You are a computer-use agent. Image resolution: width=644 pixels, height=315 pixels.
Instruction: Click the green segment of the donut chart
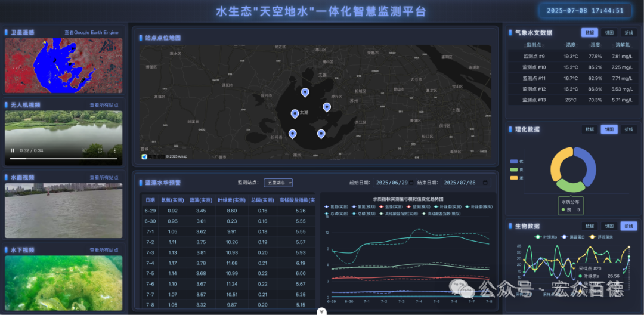click(571, 186)
